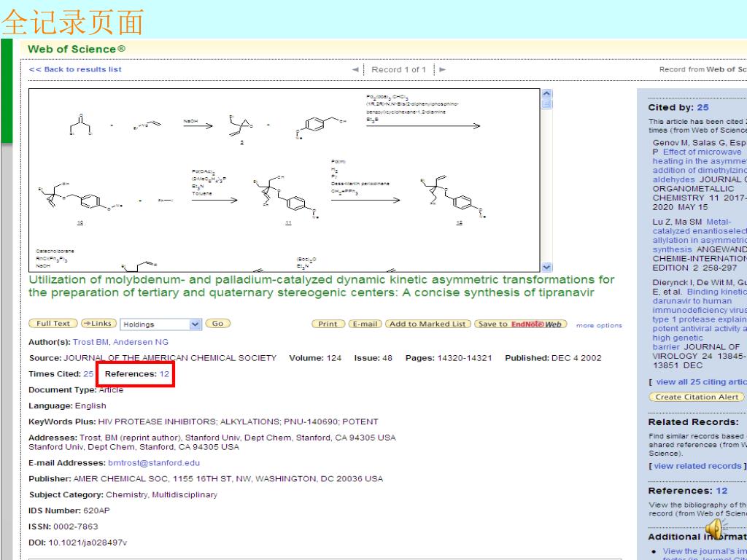Open References 12 link under source
747x560 pixels.
(164, 374)
